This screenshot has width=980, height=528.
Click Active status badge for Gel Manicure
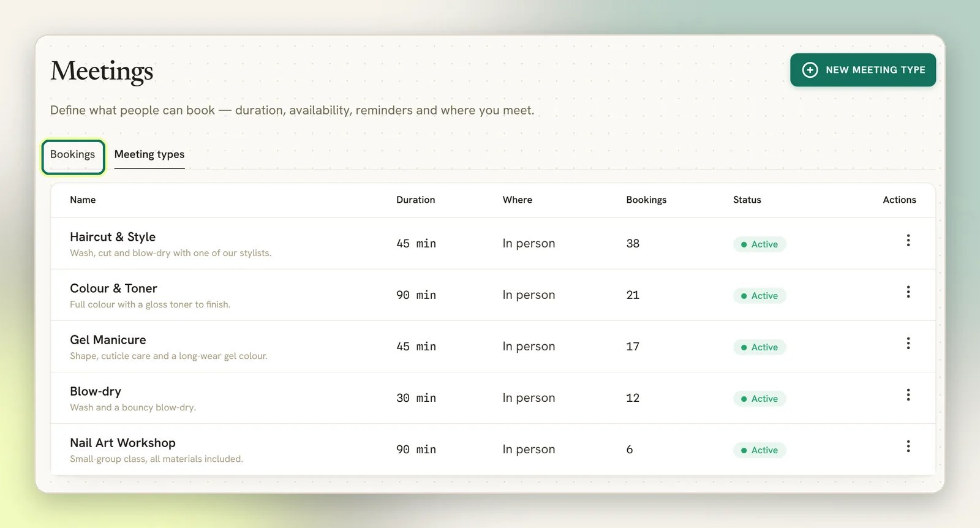coord(759,347)
